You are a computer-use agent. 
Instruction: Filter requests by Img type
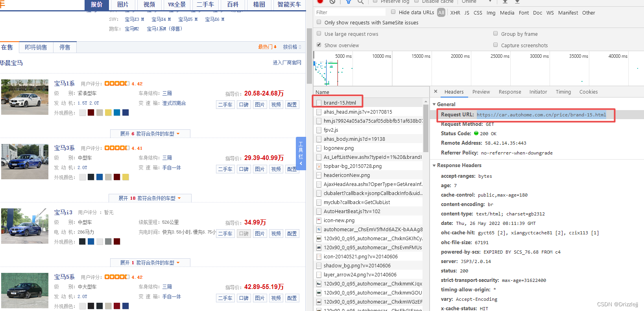[x=491, y=13]
